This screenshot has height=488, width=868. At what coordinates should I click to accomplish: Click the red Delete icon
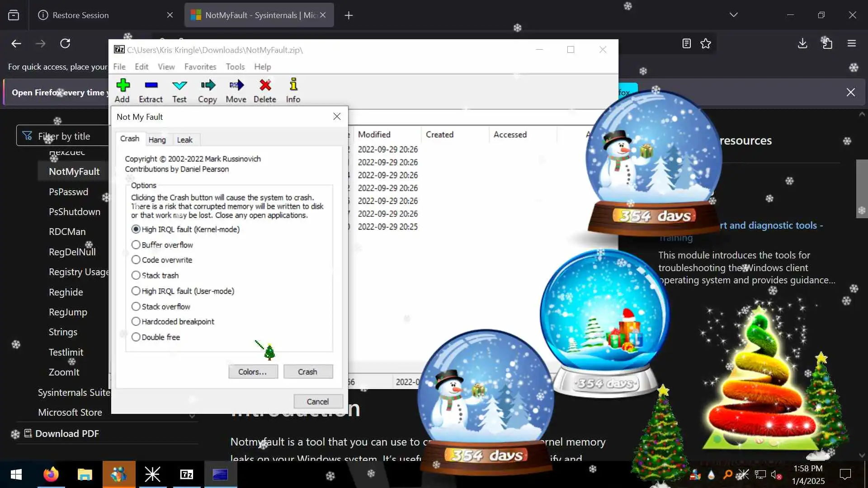[265, 90]
